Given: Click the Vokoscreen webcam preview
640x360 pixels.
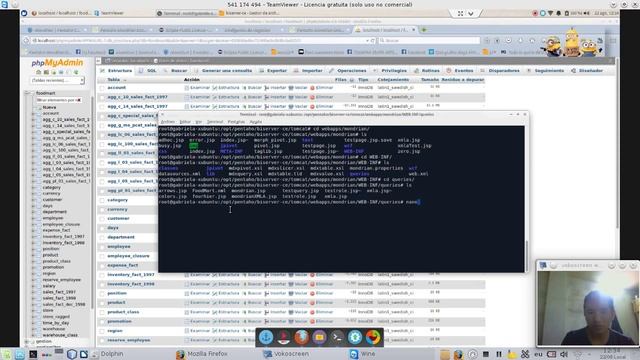Looking at the screenshot, I should (x=588, y=308).
